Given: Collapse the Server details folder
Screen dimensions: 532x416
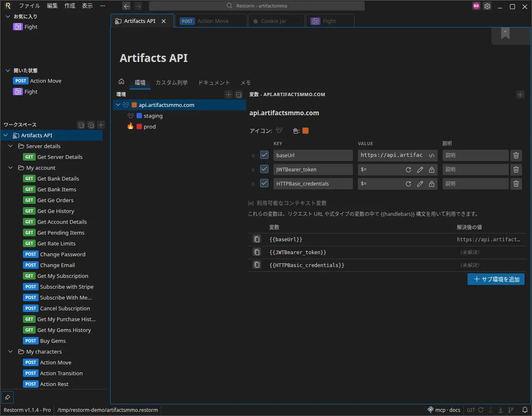Looking at the screenshot, I should point(11,146).
